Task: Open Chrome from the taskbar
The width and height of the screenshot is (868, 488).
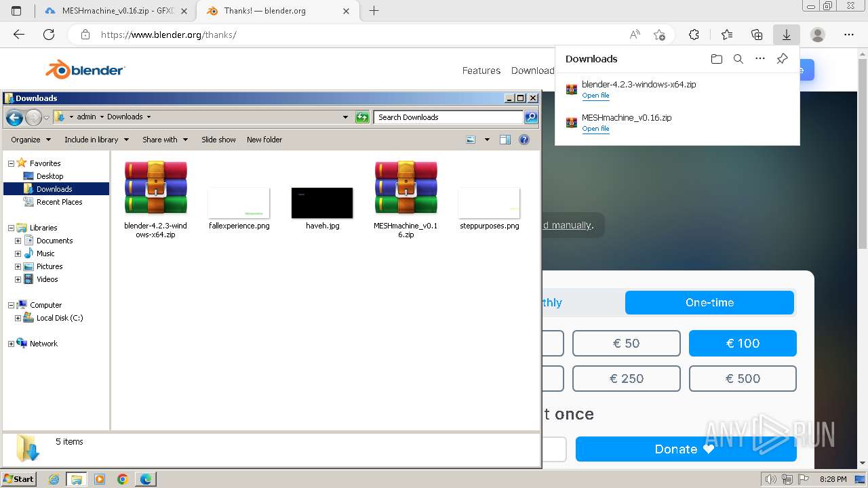Action: pyautogui.click(x=123, y=479)
